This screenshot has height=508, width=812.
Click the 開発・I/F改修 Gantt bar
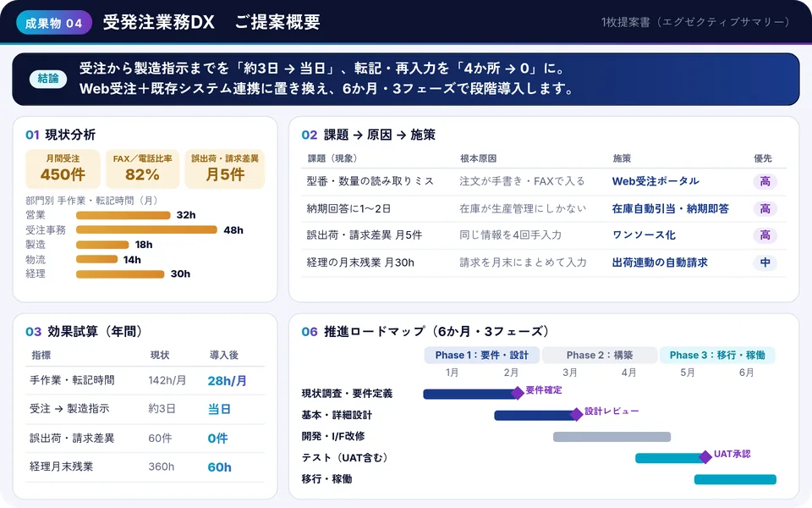(x=612, y=437)
